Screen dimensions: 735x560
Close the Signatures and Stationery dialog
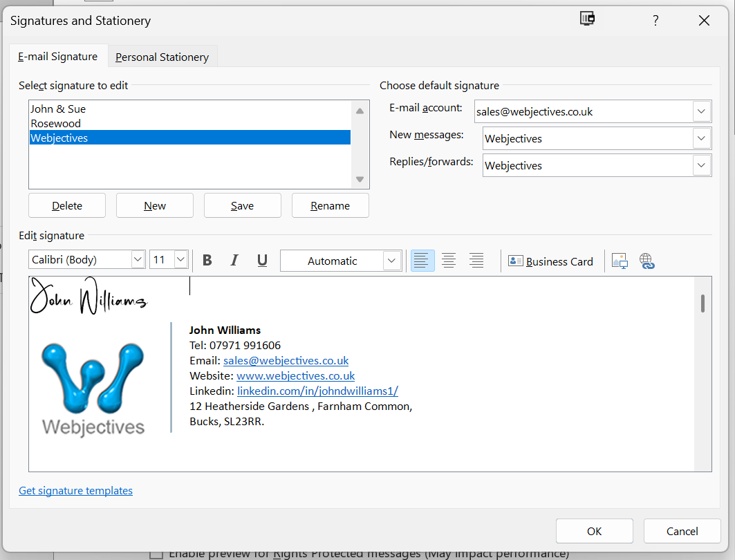704,21
